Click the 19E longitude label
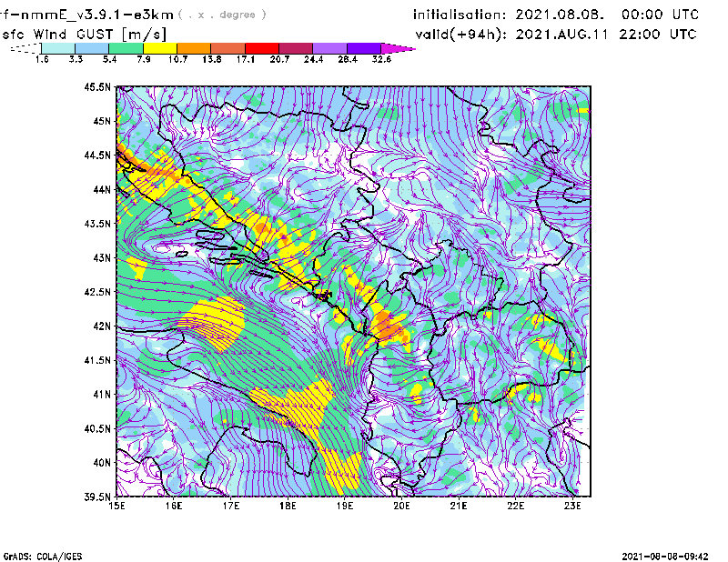728x562 pixels. (345, 506)
